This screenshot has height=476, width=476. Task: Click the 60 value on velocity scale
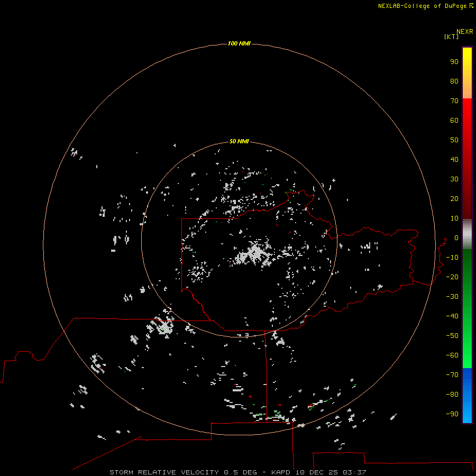coord(454,120)
